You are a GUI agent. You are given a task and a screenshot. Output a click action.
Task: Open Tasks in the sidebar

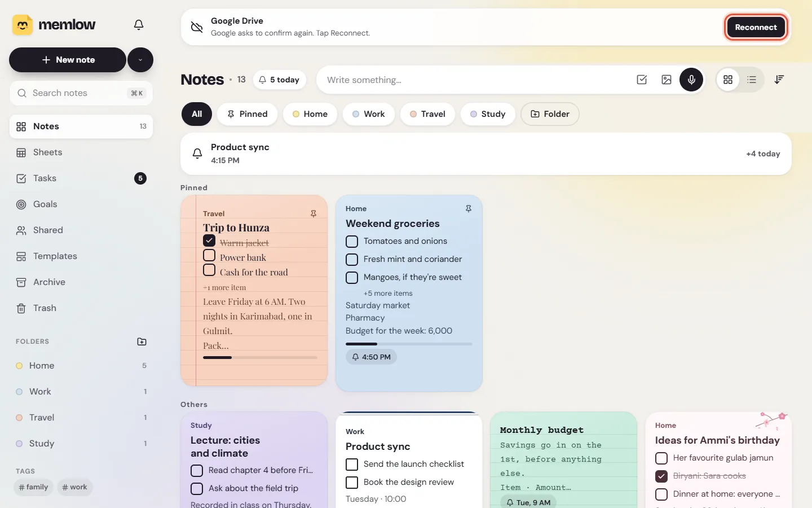81,178
